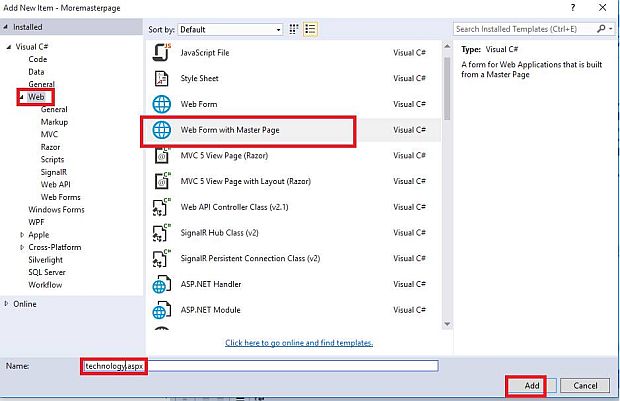
Task: Open the help question mark button
Action: 573,8
